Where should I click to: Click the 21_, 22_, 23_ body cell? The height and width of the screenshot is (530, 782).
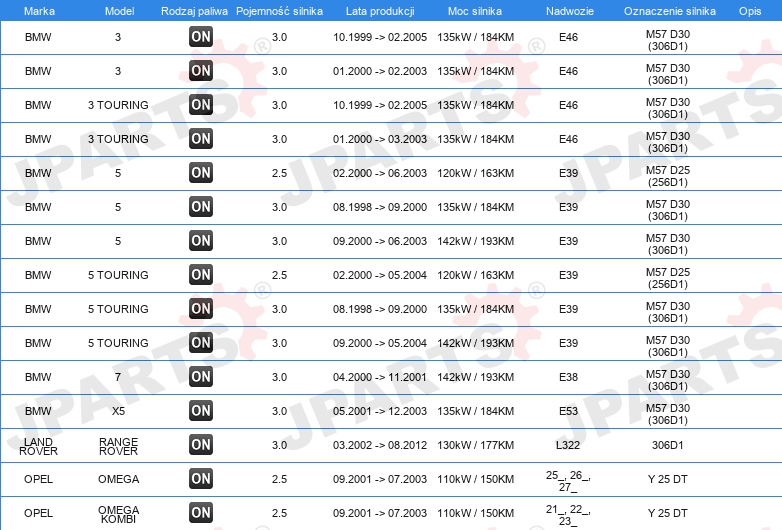(568, 515)
